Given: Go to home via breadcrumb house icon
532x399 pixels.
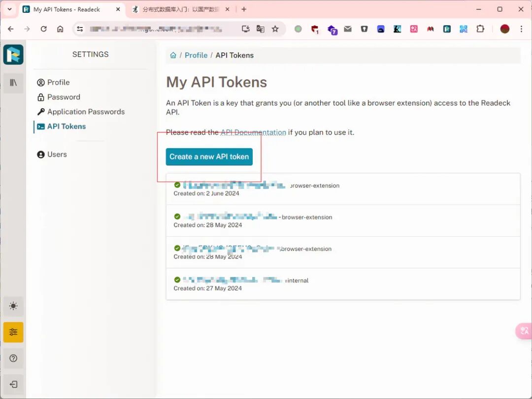Looking at the screenshot, I should [173, 55].
